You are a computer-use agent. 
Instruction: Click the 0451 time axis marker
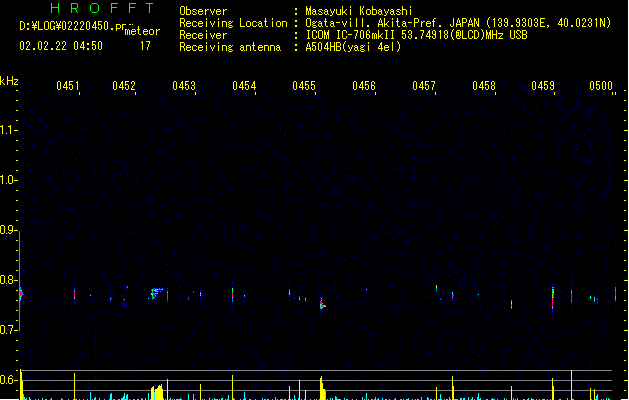[x=67, y=86]
